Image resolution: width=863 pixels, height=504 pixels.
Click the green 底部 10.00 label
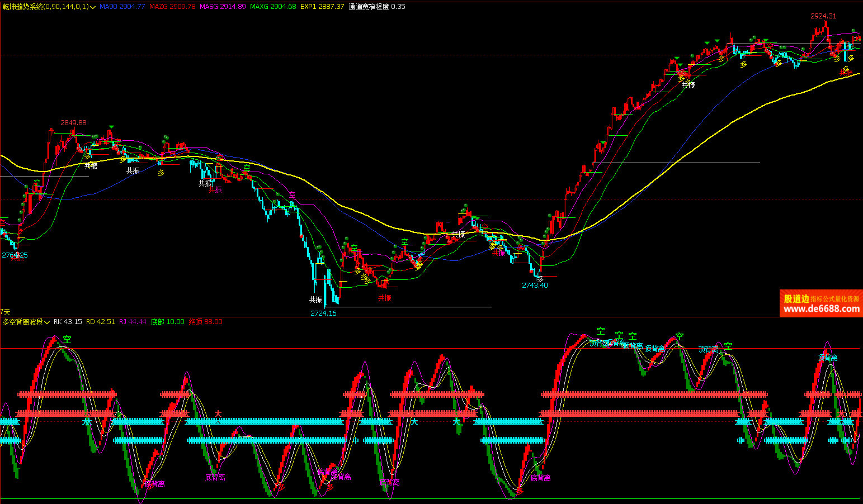167,322
